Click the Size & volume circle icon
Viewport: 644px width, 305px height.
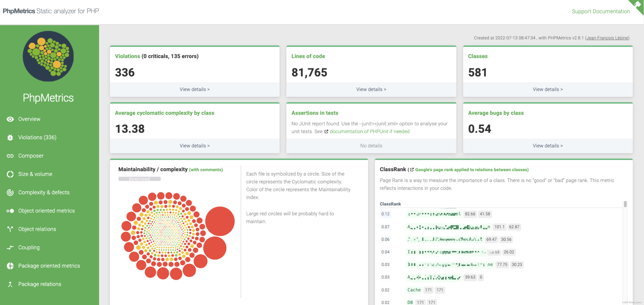click(x=10, y=174)
